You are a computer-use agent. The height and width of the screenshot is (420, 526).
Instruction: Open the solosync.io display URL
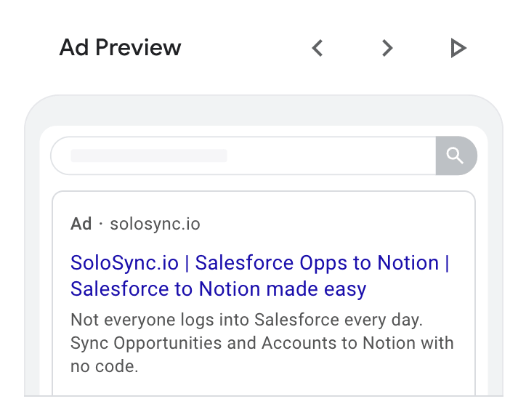[155, 224]
